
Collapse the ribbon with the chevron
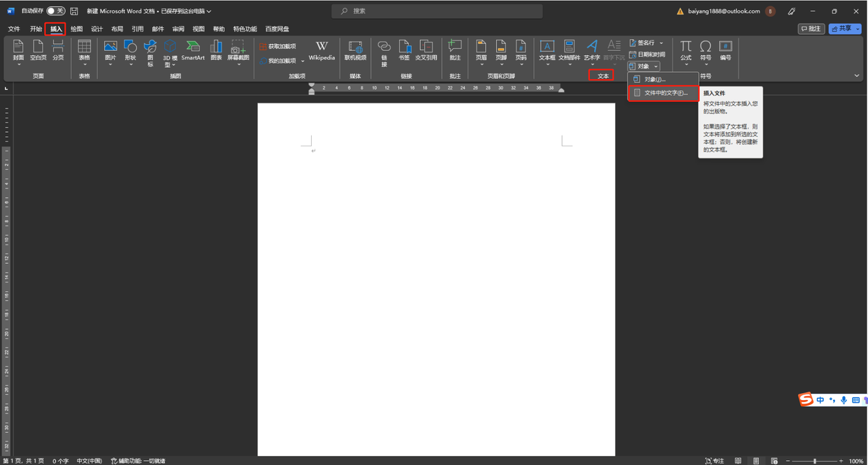click(x=857, y=75)
